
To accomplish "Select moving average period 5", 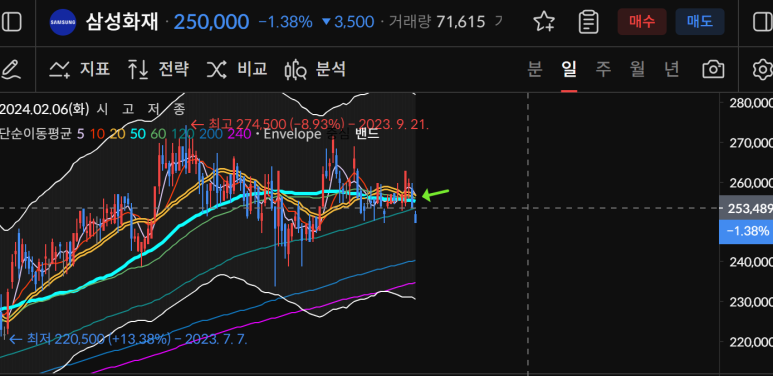I will tap(80, 134).
